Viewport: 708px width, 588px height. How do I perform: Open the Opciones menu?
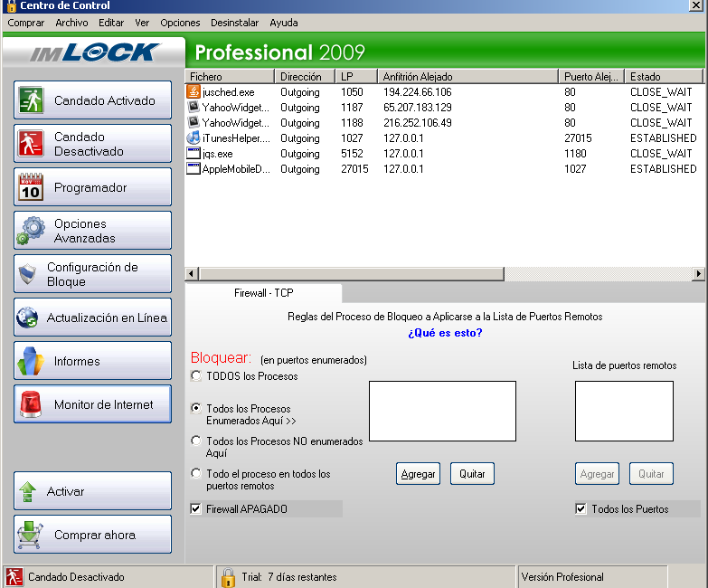coord(180,23)
